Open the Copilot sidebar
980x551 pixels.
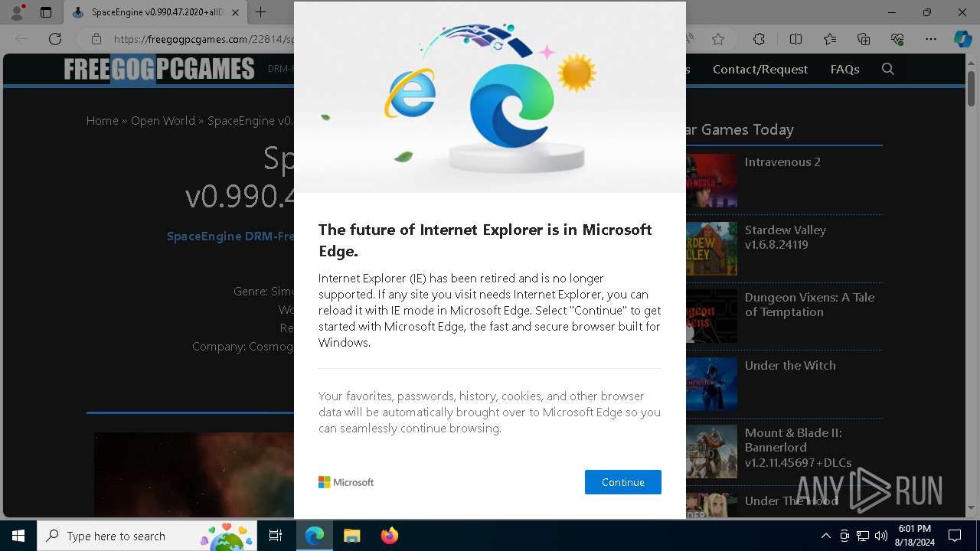click(x=962, y=38)
